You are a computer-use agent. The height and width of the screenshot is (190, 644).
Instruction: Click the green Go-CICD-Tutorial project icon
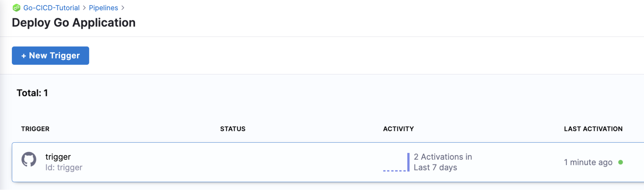coord(16,8)
